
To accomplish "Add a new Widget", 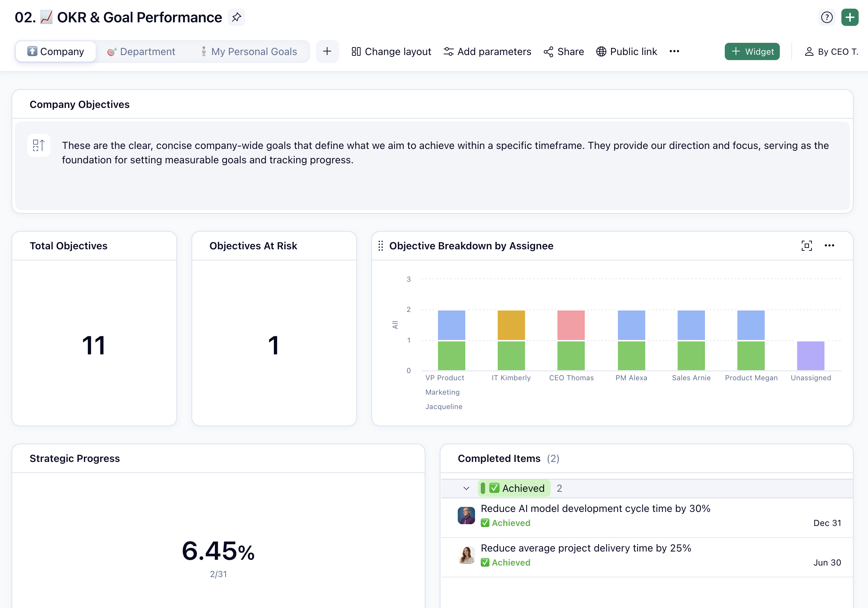I will coord(752,51).
